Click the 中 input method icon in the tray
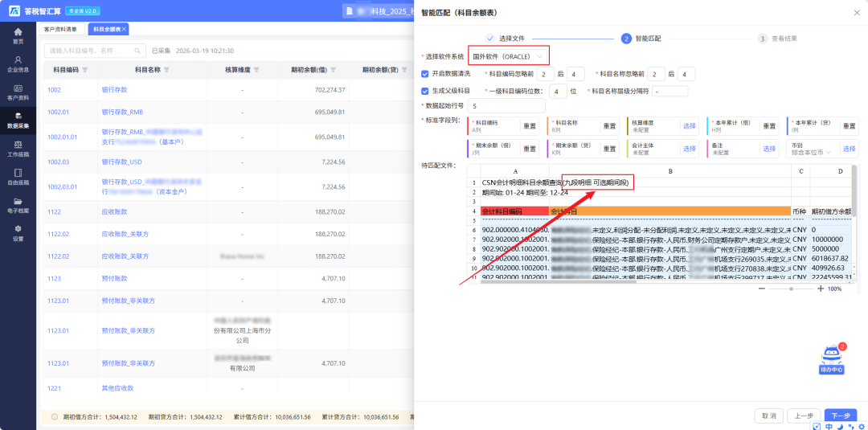The width and height of the screenshot is (868, 430). pos(829,426)
